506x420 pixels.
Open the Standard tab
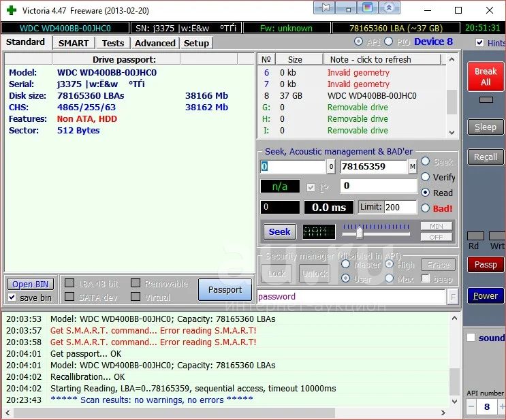pyautogui.click(x=25, y=42)
